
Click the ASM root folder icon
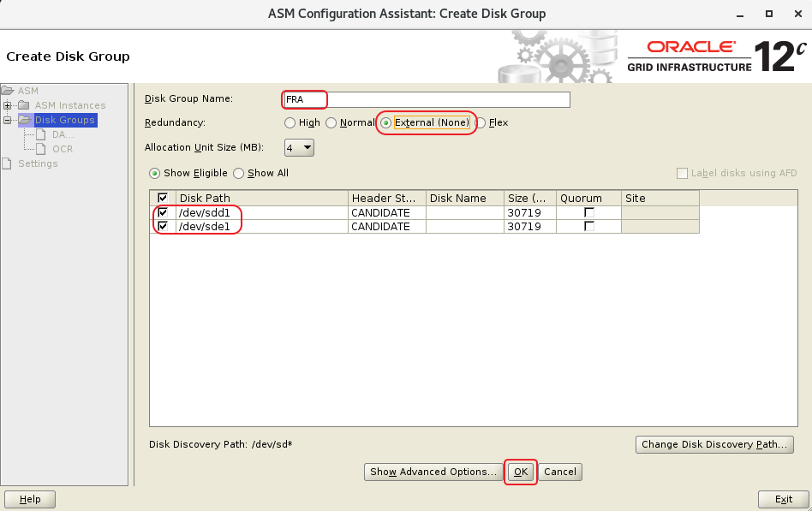pyautogui.click(x=9, y=91)
